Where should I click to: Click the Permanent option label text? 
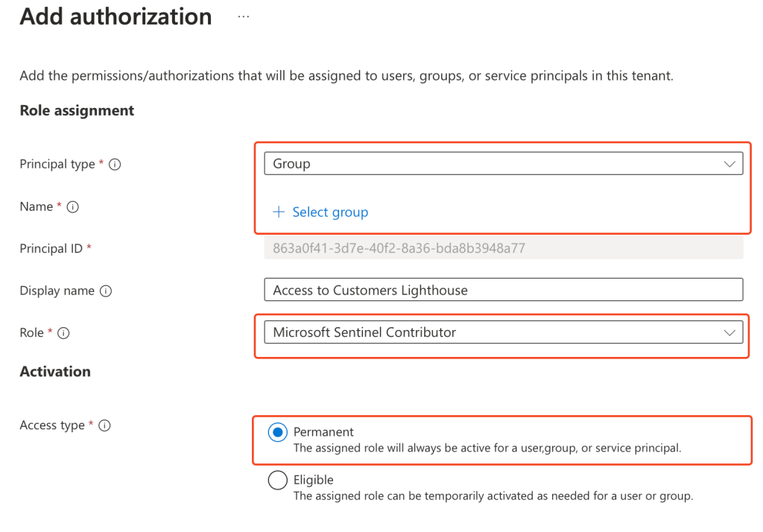(323, 432)
